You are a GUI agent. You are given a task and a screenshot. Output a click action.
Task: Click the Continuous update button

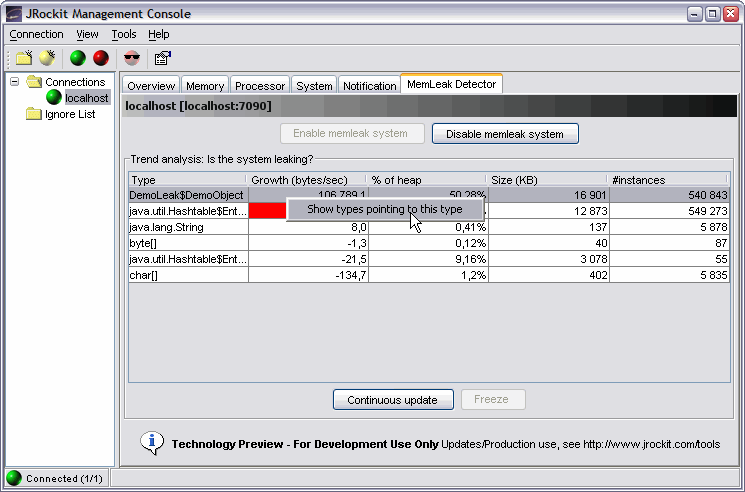[393, 399]
